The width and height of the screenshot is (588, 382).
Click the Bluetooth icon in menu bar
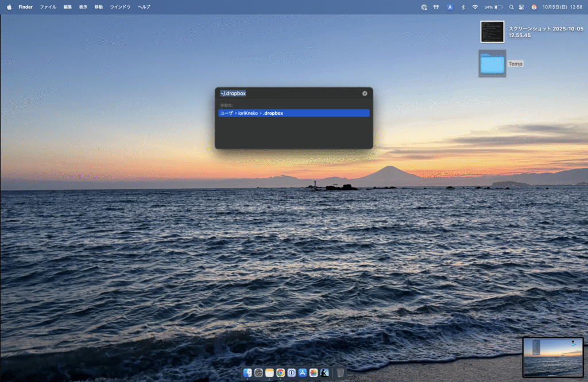pyautogui.click(x=463, y=7)
